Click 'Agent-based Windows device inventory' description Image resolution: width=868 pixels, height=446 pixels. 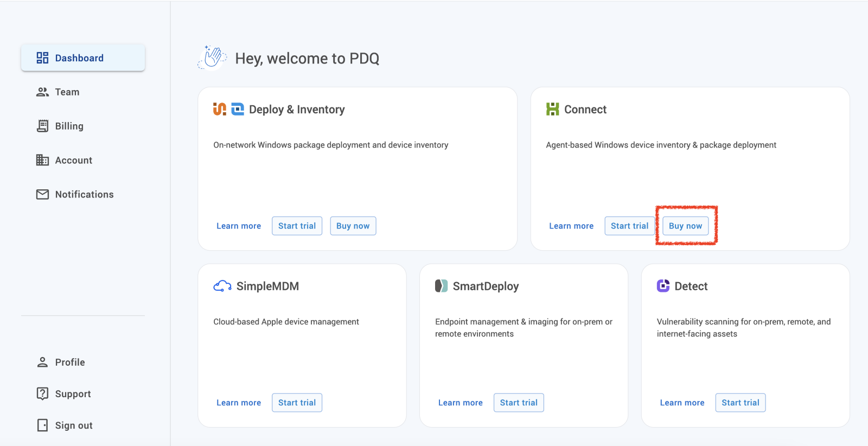point(661,145)
